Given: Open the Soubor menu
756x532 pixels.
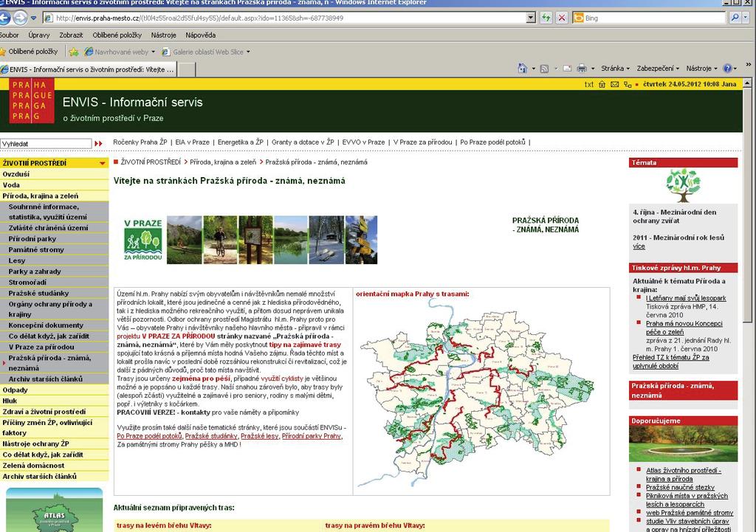Looking at the screenshot, I should pos(9,35).
